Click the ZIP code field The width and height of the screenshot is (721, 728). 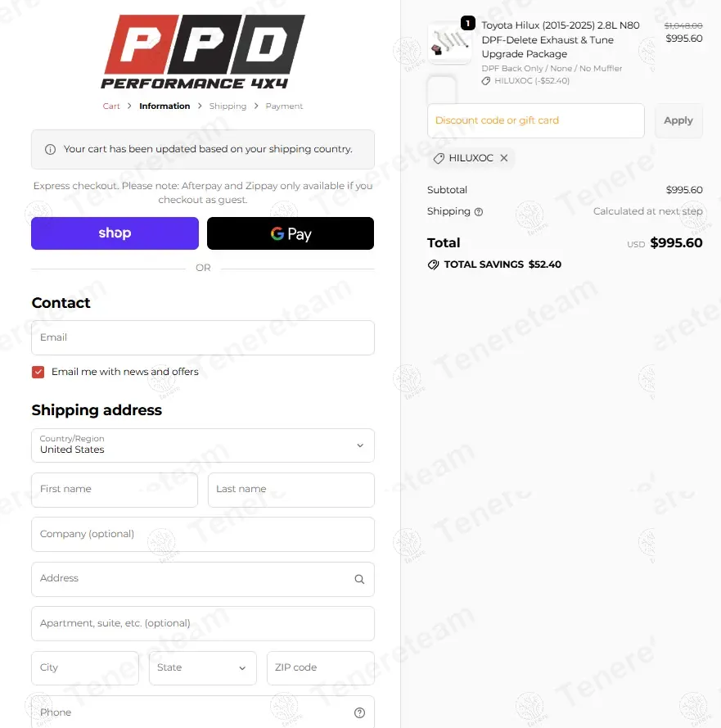pyautogui.click(x=320, y=668)
